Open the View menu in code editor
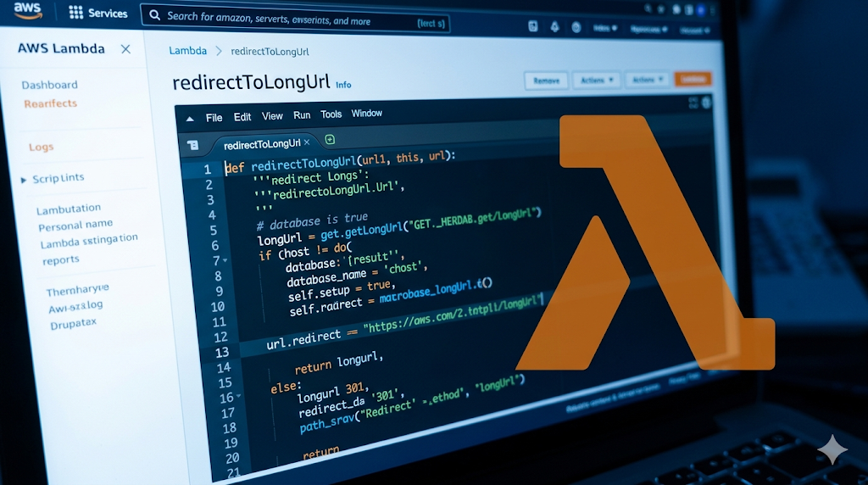The image size is (868, 485). (x=272, y=115)
